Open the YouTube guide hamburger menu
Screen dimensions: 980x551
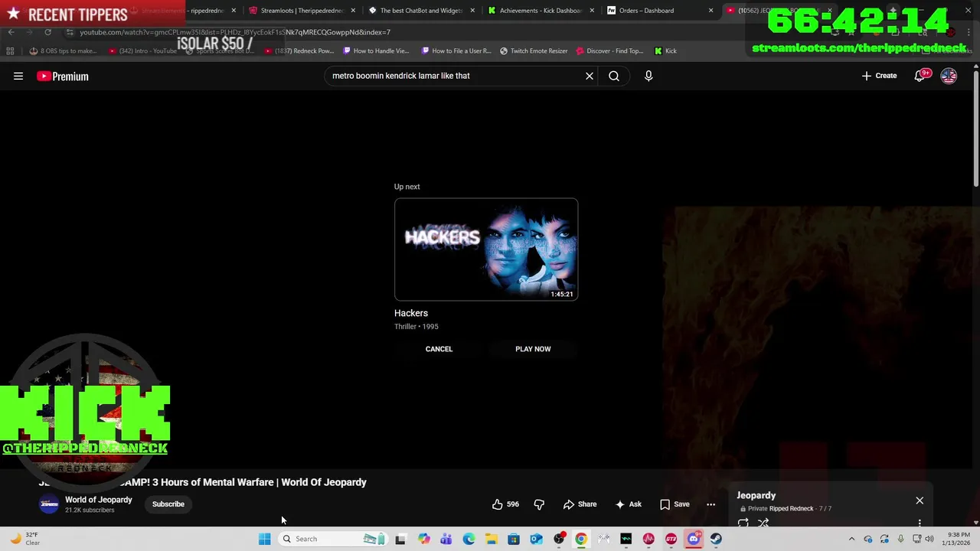click(x=18, y=76)
